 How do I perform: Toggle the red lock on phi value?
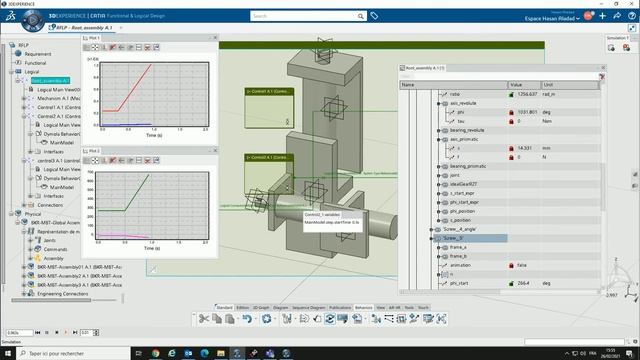coord(511,112)
